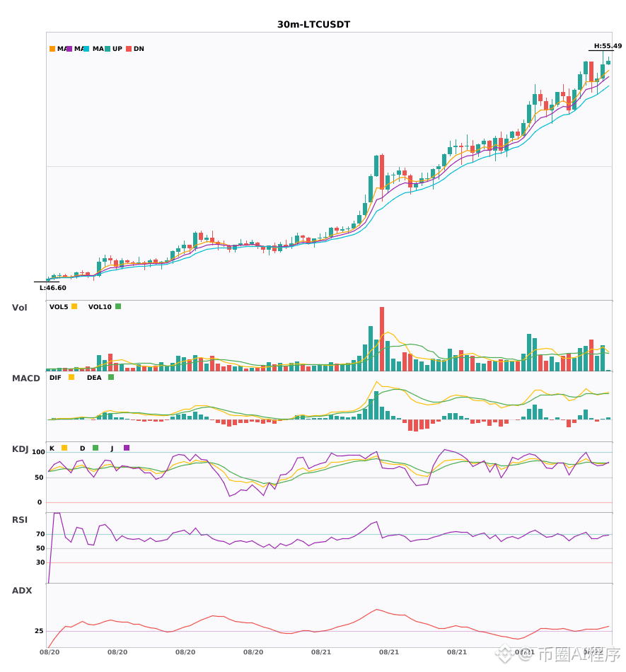Click the KDJ panel label
This screenshot has height=672, width=626.
click(20, 449)
